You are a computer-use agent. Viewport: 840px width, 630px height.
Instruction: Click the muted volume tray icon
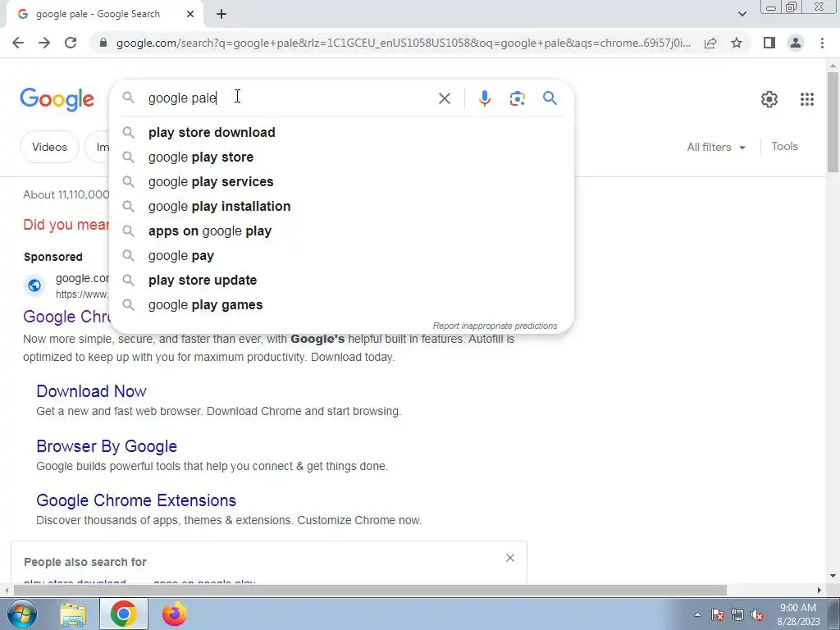[757, 614]
